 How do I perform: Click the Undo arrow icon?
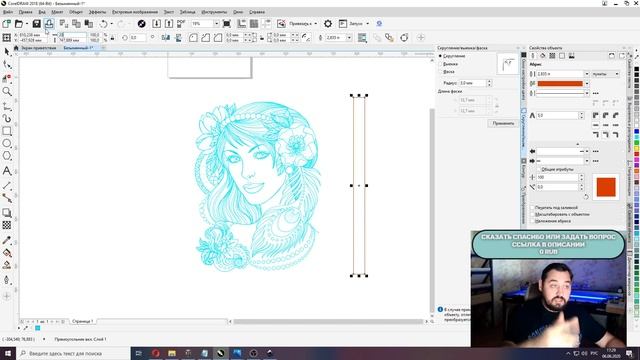tap(104, 24)
